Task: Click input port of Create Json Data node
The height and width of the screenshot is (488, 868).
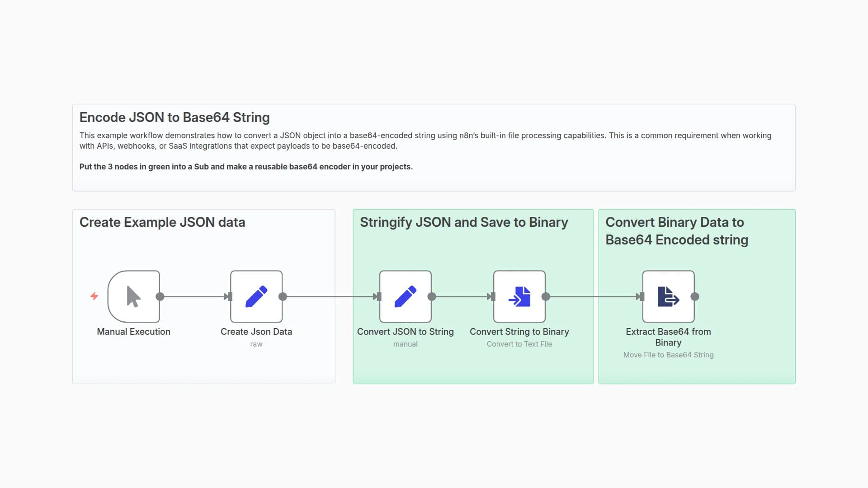Action: coord(230,296)
